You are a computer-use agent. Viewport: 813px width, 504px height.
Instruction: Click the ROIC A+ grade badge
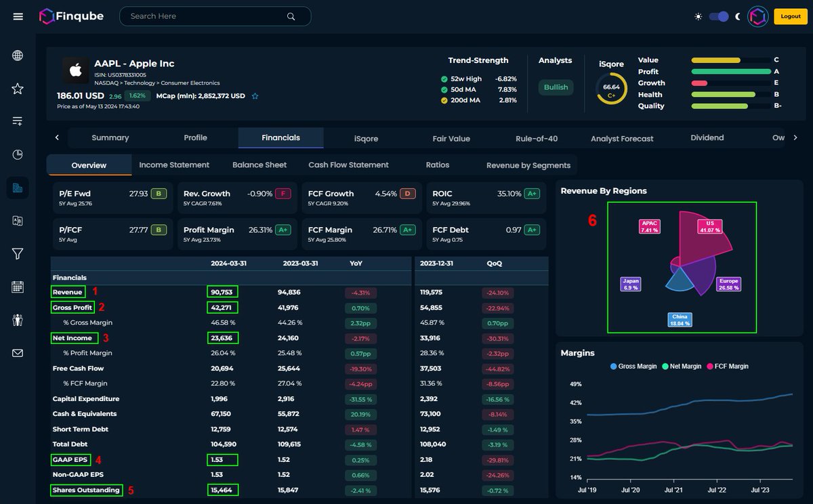pyautogui.click(x=532, y=194)
